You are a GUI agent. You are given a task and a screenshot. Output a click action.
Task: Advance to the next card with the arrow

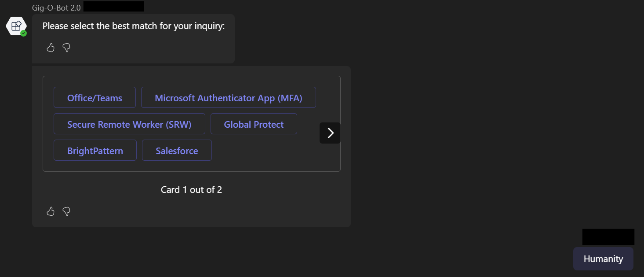click(330, 133)
